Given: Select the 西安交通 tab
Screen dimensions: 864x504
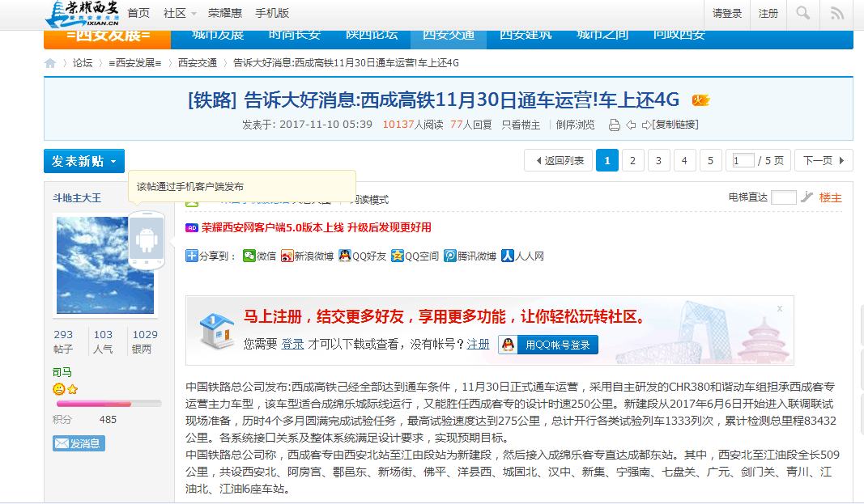Looking at the screenshot, I should point(443,35).
